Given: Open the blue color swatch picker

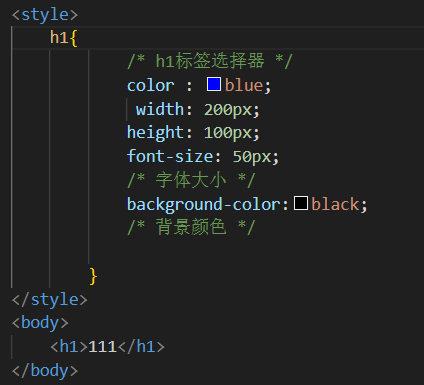Looking at the screenshot, I should pyautogui.click(x=214, y=84).
